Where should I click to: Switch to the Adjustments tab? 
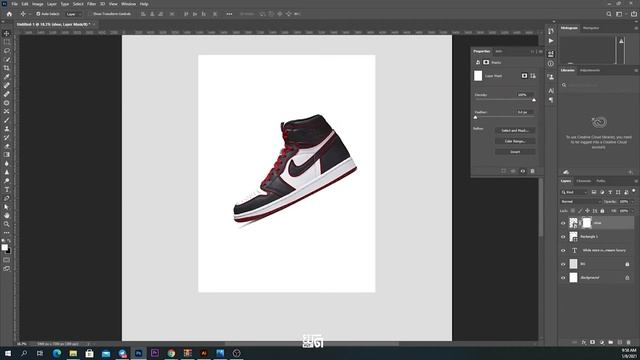click(x=590, y=70)
